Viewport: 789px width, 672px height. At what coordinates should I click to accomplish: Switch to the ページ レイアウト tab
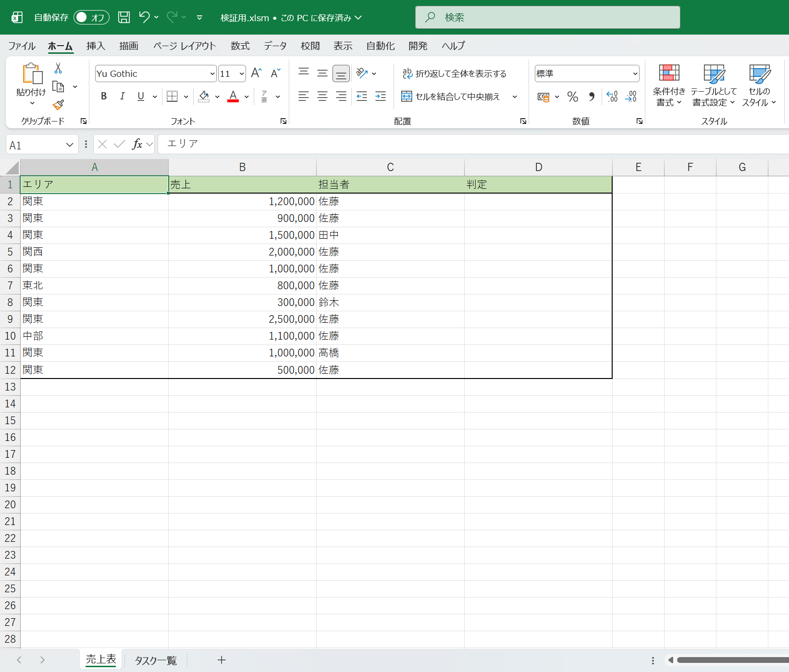click(x=185, y=46)
